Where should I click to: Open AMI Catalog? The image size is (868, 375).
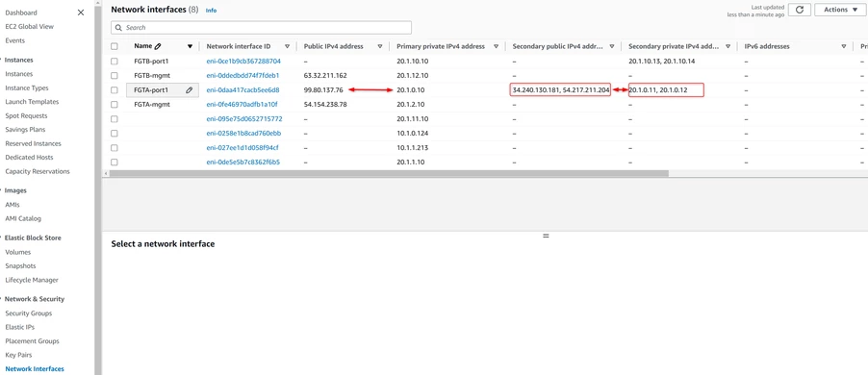(23, 218)
